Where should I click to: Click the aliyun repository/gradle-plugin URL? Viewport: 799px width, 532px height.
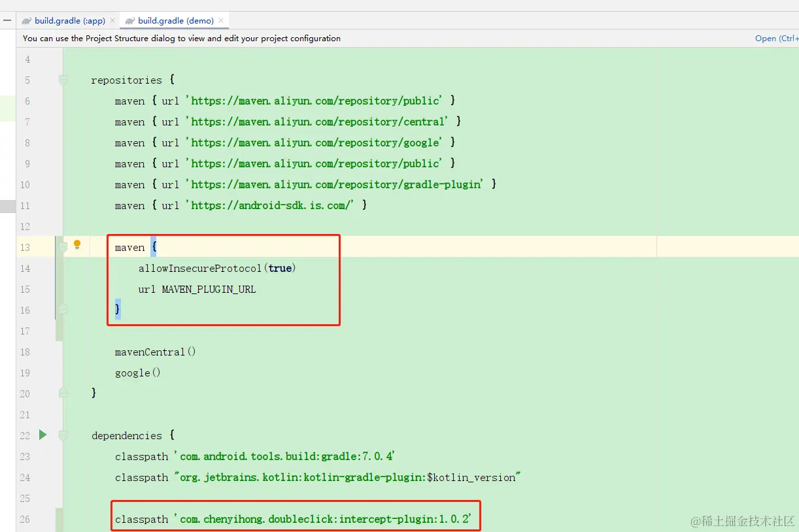(334, 184)
